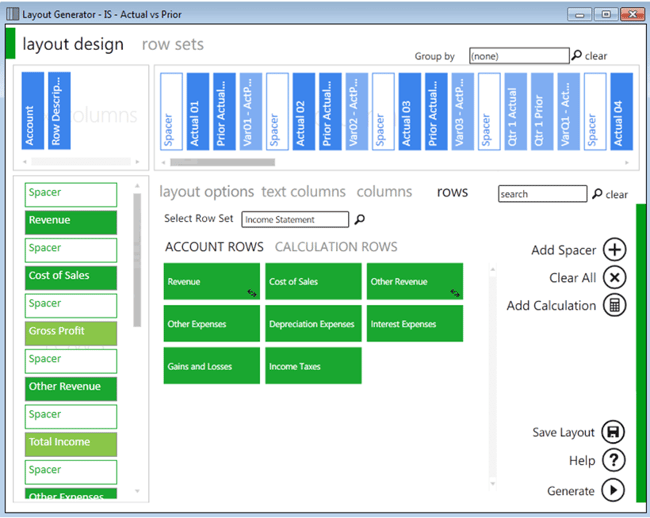The width and height of the screenshot is (650, 518).
Task: Click the Clear All X icon
Action: click(x=614, y=278)
